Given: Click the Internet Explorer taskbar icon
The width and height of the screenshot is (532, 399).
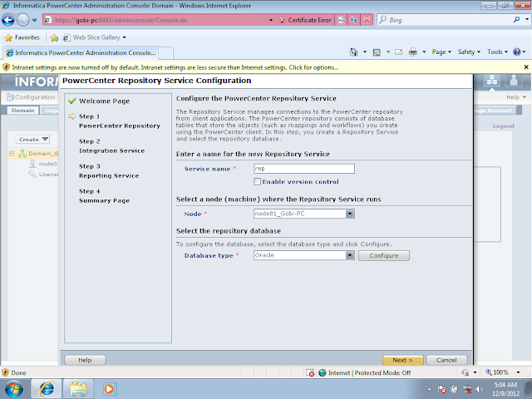Looking at the screenshot, I should click(x=47, y=389).
